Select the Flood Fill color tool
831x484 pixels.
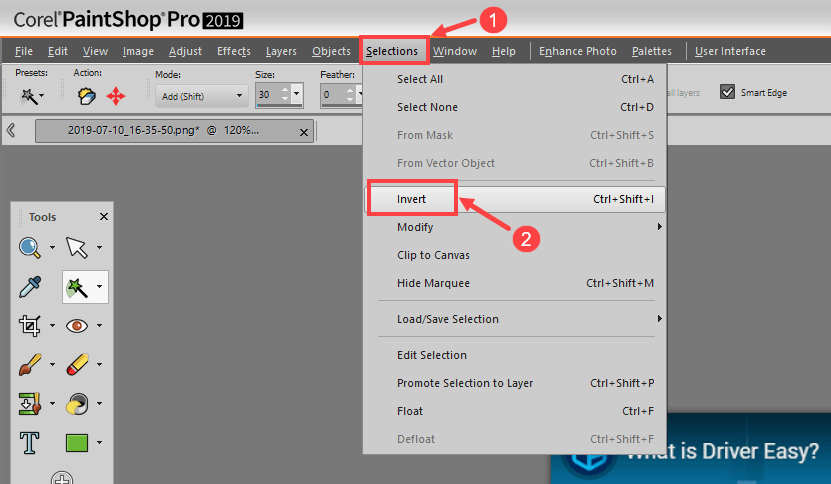pyautogui.click(x=77, y=403)
